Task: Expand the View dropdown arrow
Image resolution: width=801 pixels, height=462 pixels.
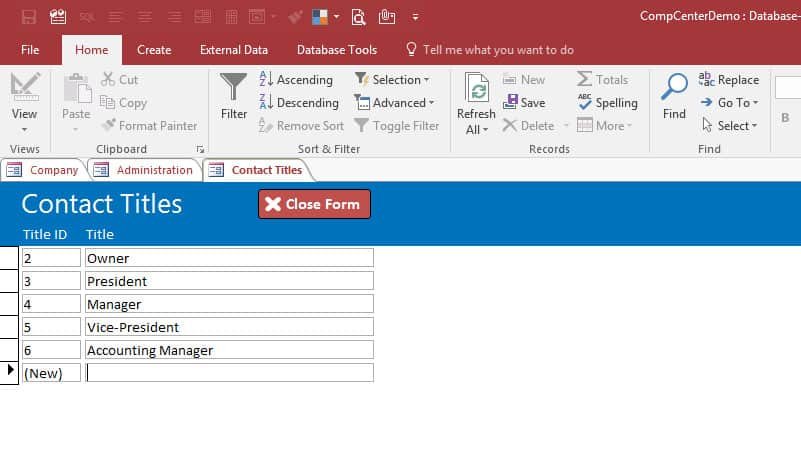Action: click(24, 130)
